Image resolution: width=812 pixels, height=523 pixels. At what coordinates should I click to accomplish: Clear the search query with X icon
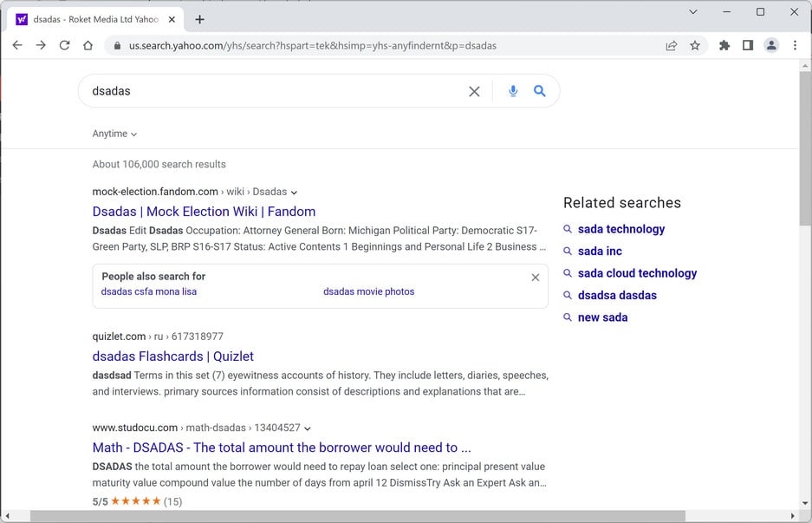click(474, 91)
